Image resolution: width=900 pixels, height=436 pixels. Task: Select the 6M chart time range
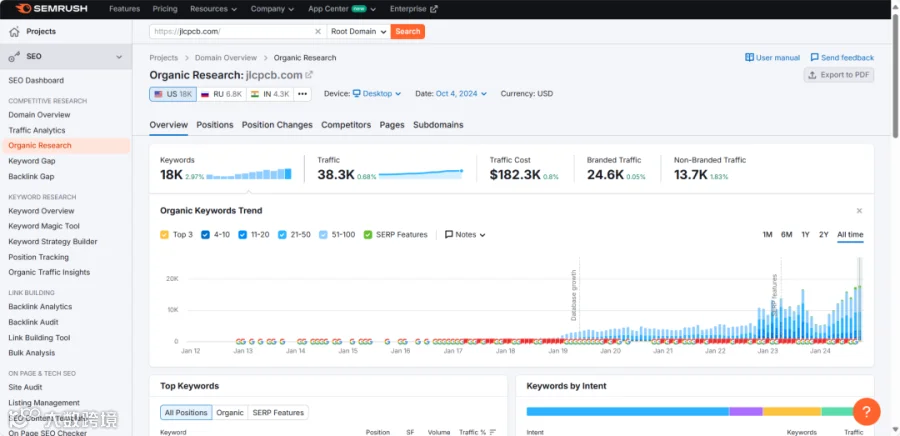pyautogui.click(x=786, y=235)
